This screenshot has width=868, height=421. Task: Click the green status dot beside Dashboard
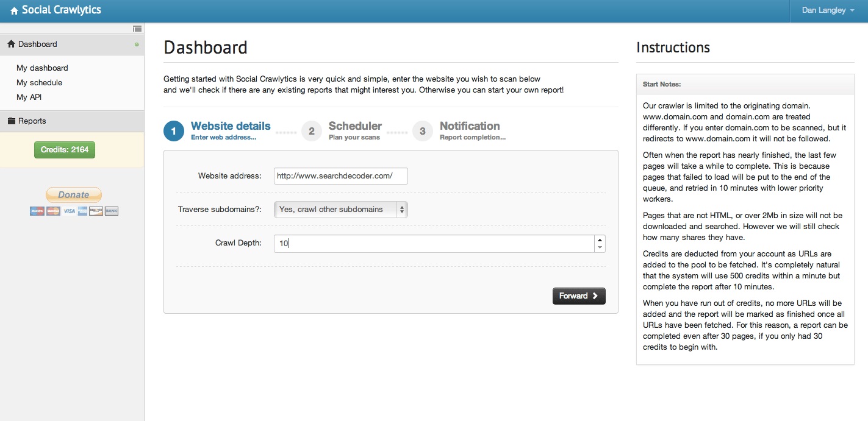pos(137,44)
